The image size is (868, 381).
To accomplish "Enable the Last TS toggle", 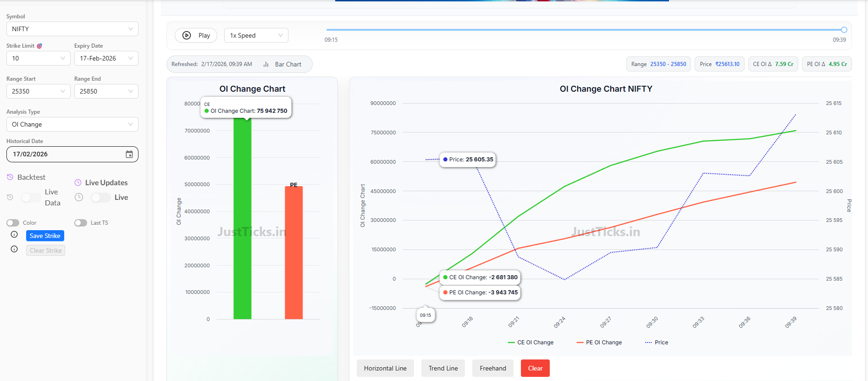I will tap(81, 223).
